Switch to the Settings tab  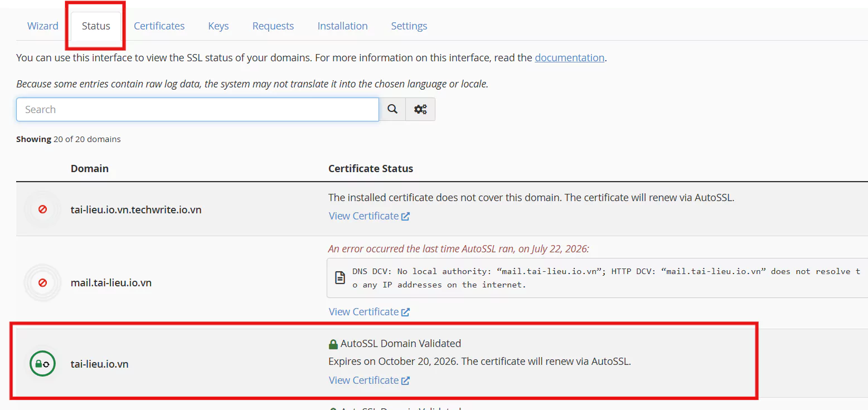coord(409,26)
